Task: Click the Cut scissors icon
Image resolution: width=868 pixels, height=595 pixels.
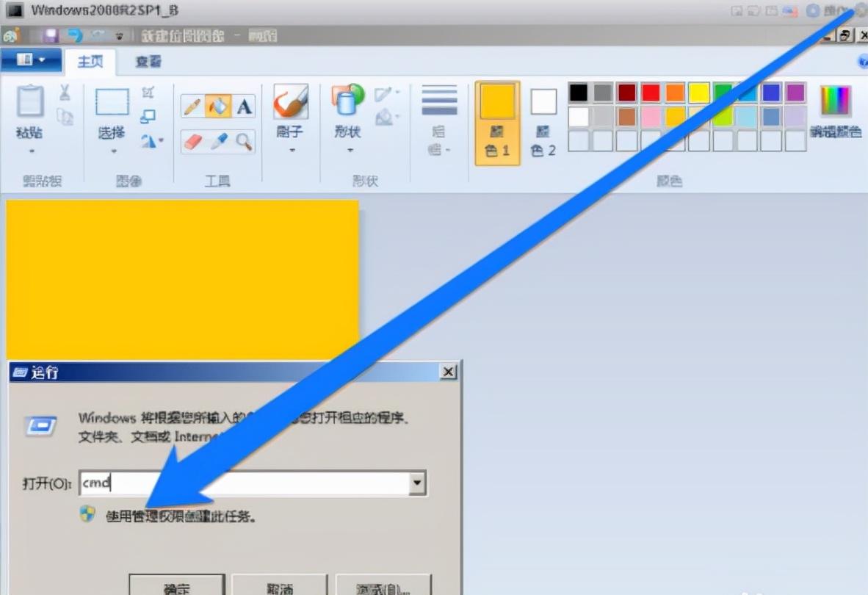Action: pyautogui.click(x=65, y=93)
